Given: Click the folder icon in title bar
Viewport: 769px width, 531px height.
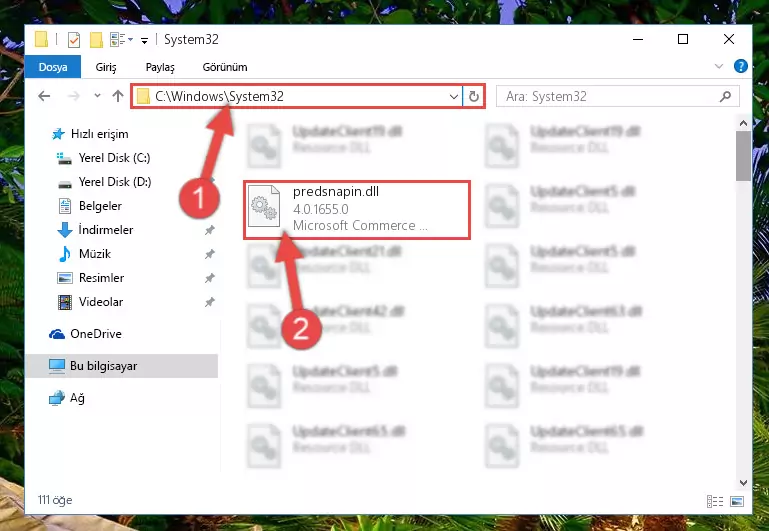Looking at the screenshot, I should tap(42, 39).
